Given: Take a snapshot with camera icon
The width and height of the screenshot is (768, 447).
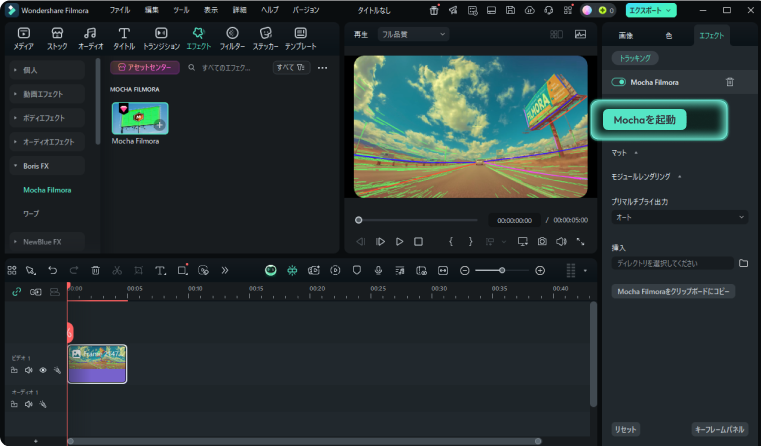Looking at the screenshot, I should 542,242.
